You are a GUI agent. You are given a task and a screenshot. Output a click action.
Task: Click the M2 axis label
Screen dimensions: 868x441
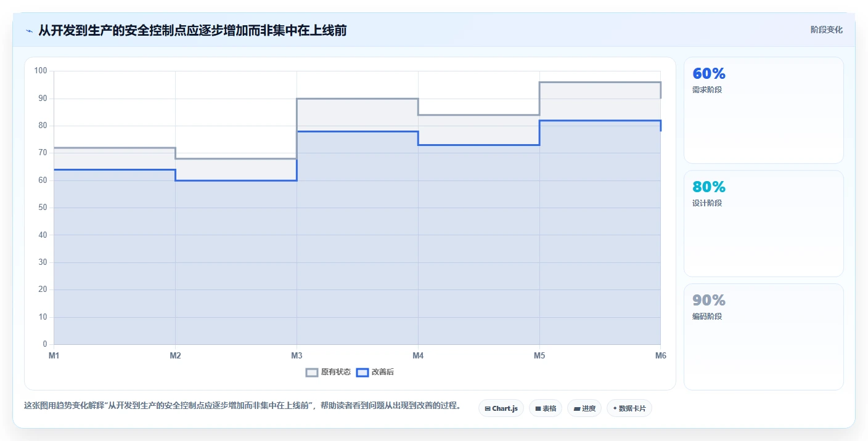[x=176, y=355]
